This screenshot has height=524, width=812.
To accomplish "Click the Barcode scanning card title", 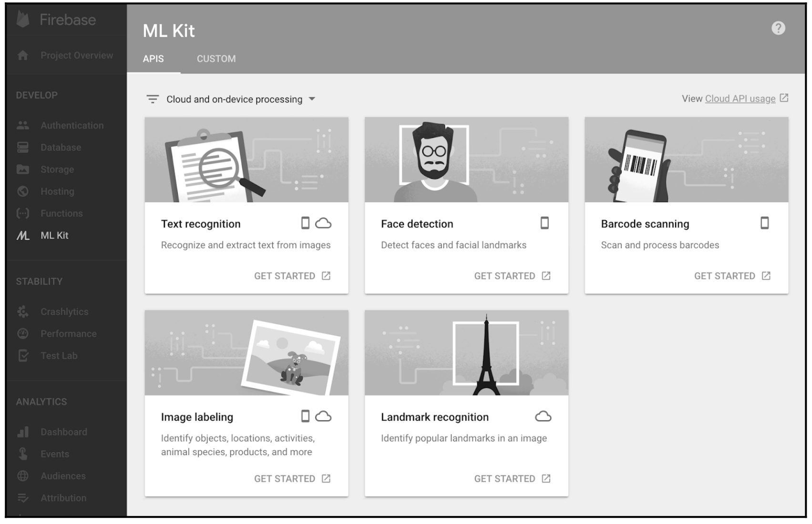I will (x=645, y=224).
